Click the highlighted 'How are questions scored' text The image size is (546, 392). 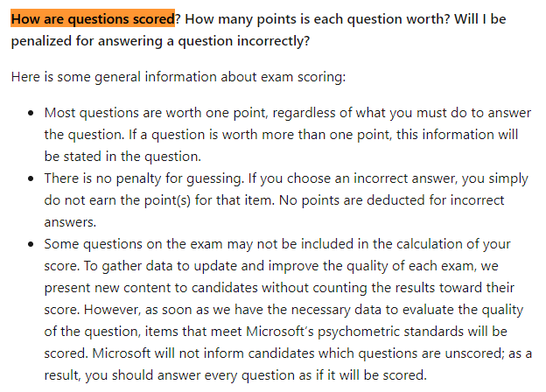[93, 18]
